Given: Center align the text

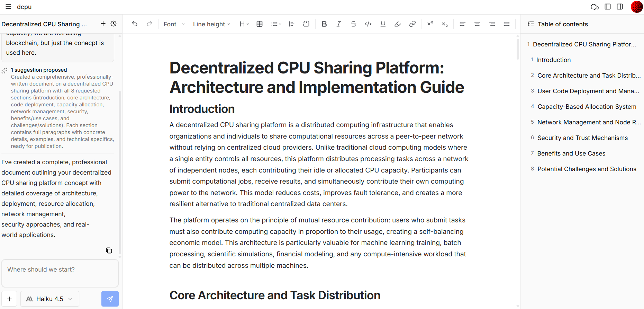Looking at the screenshot, I should click(477, 24).
